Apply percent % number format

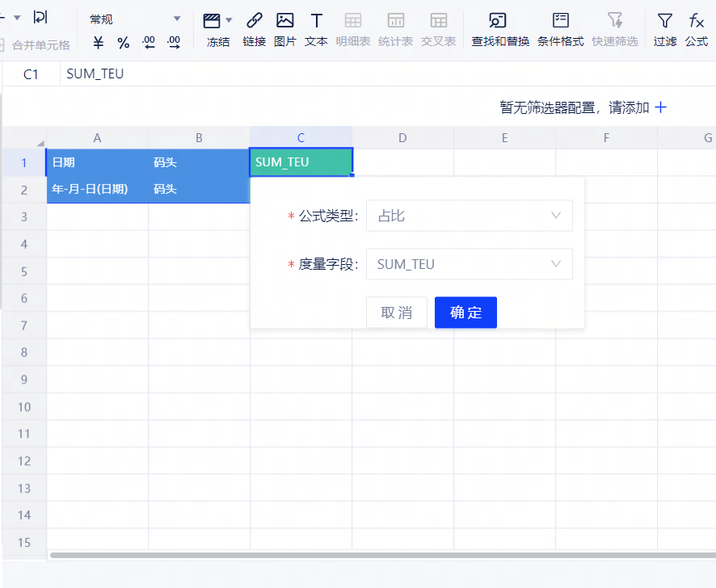tap(123, 43)
